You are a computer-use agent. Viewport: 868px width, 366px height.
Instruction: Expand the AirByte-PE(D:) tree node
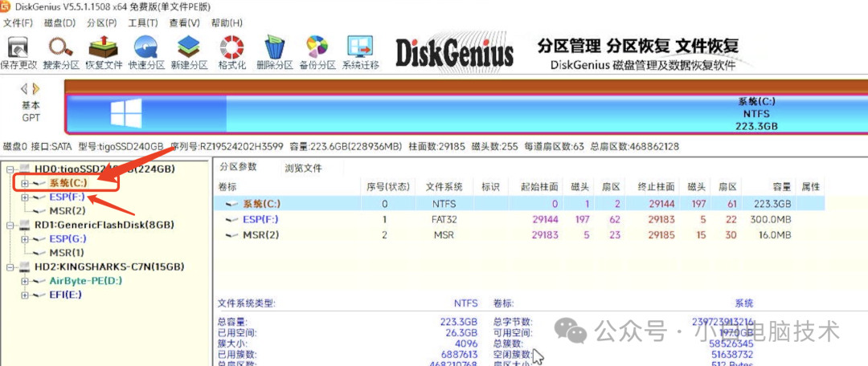pyautogui.click(x=24, y=281)
